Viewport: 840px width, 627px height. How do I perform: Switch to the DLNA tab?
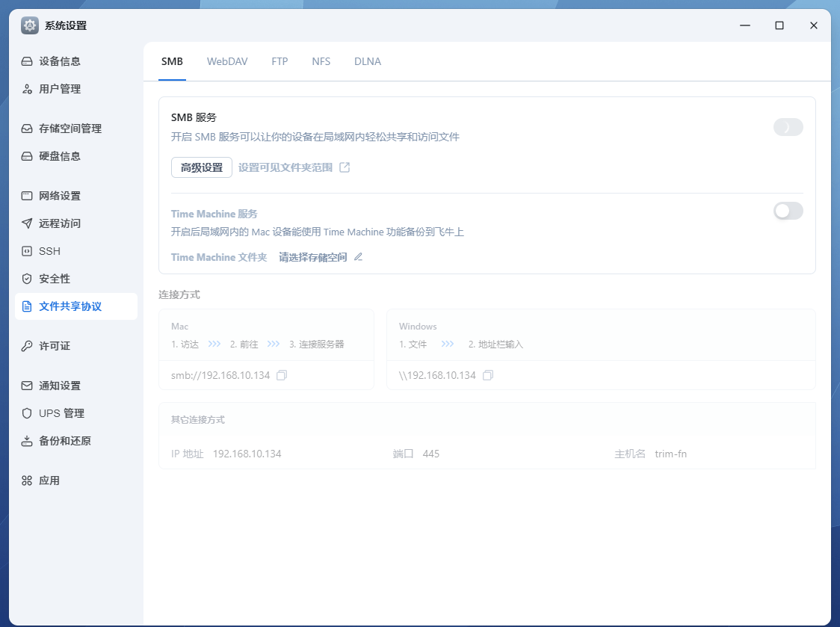click(367, 61)
